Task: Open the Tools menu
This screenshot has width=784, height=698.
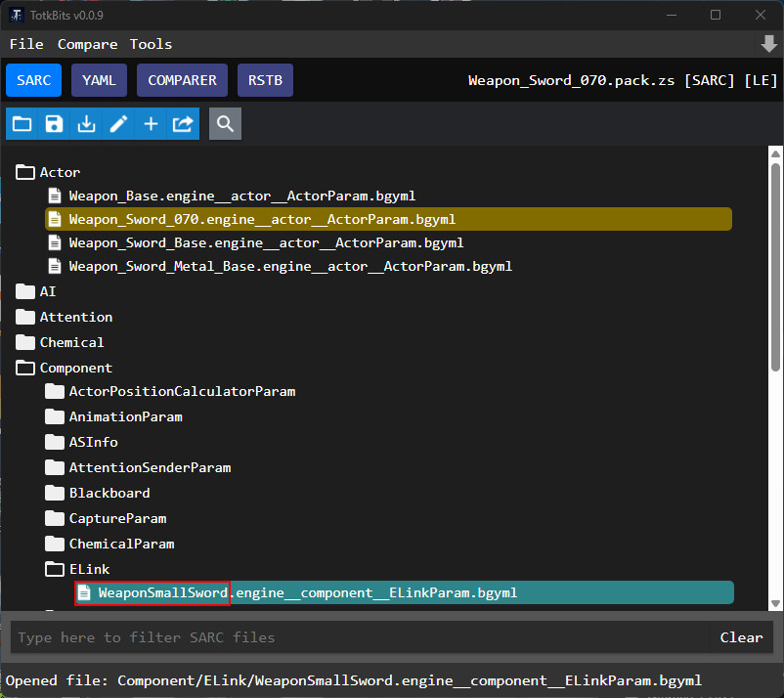Action: click(151, 44)
